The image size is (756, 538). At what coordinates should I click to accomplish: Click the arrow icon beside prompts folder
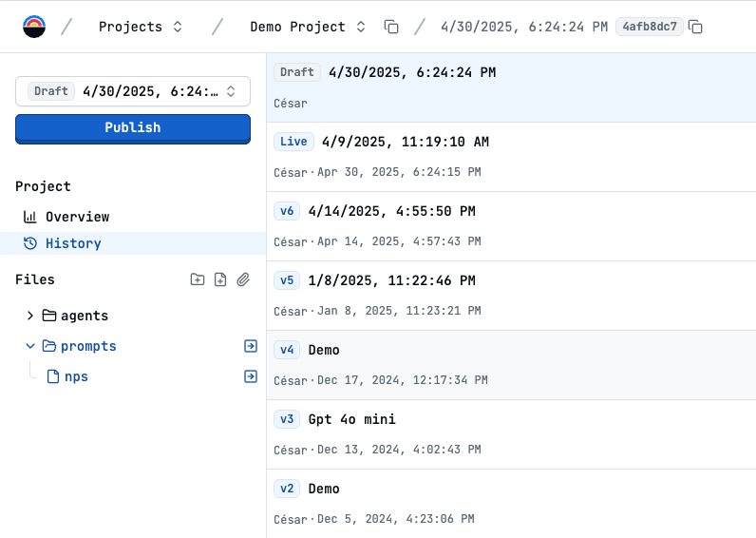pyautogui.click(x=251, y=346)
